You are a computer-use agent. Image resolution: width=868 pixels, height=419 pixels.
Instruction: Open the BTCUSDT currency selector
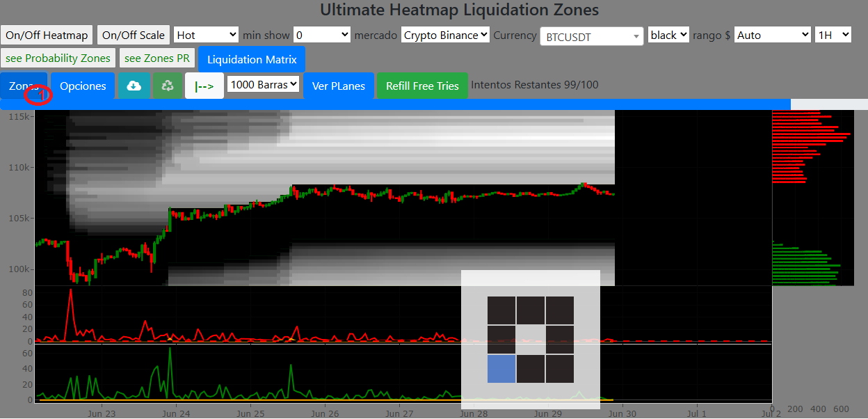591,36
